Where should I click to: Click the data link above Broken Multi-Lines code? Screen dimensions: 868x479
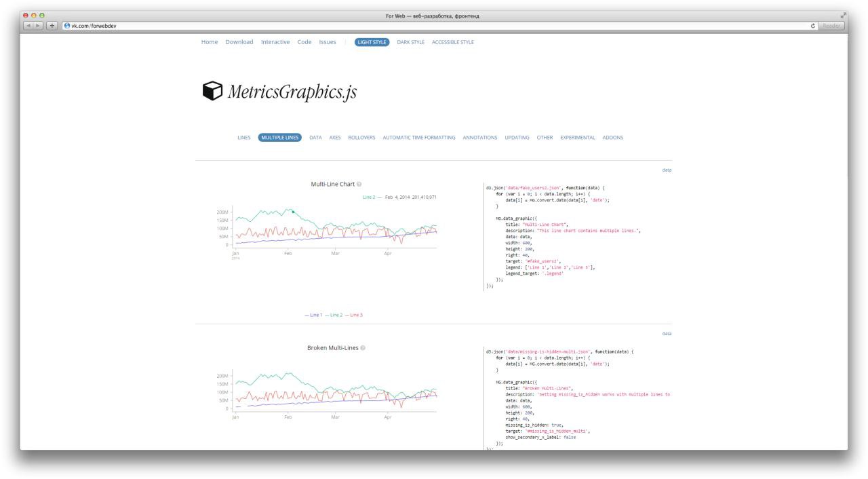point(667,333)
